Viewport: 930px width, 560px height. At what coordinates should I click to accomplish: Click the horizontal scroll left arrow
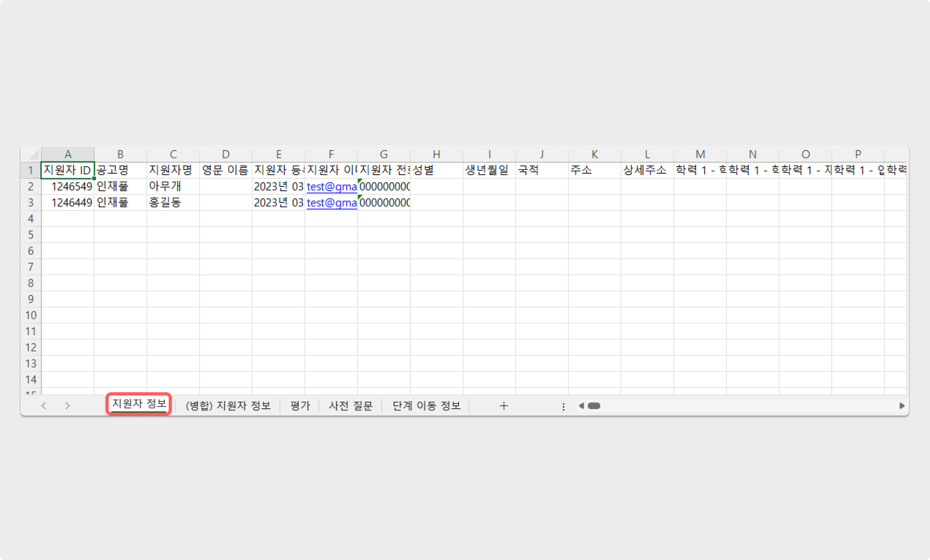tap(581, 406)
